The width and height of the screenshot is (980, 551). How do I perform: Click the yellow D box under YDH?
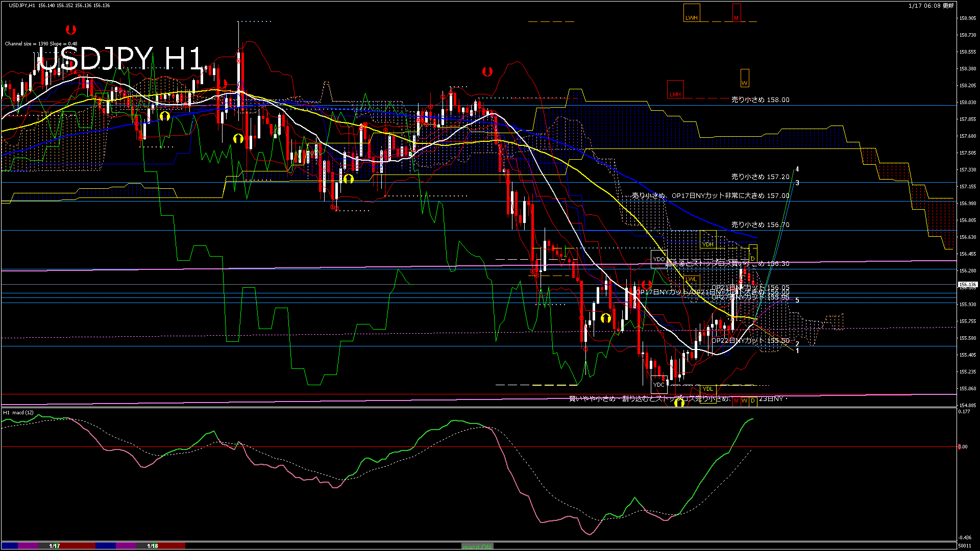click(x=753, y=254)
